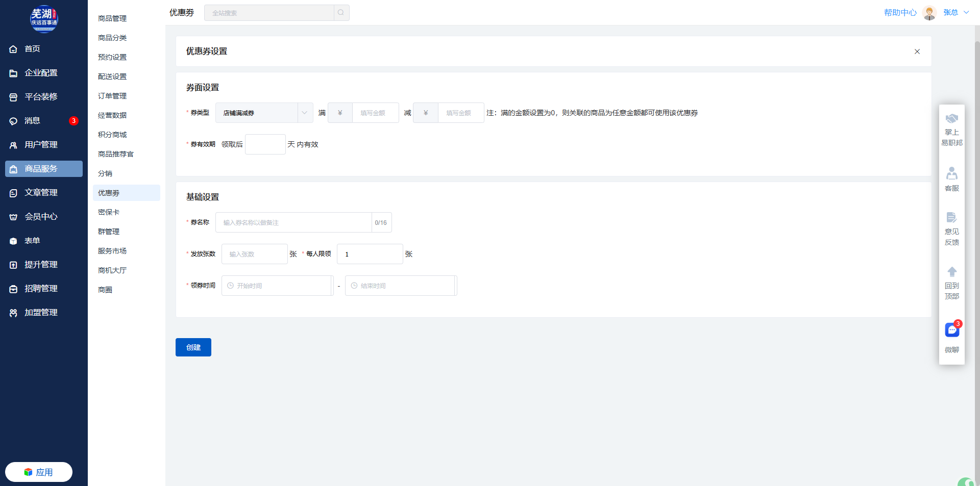
Task: Click the 回到顶部 arrow icon
Action: [951, 272]
